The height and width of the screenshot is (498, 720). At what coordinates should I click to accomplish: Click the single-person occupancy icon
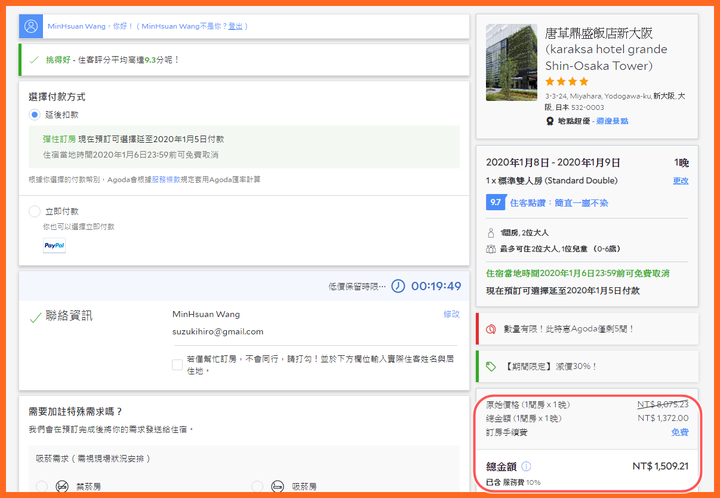(x=490, y=233)
